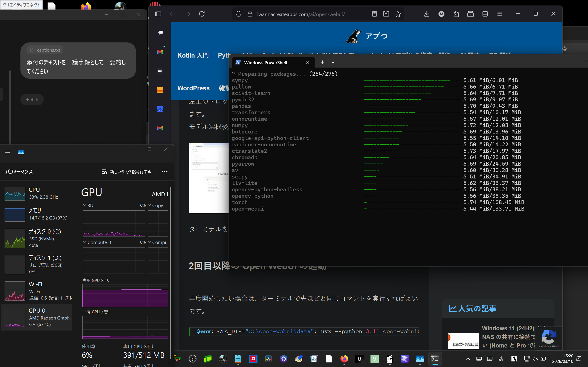Click shield tracking protection icon
Image resolution: width=588 pixels, height=367 pixels.
click(238, 14)
